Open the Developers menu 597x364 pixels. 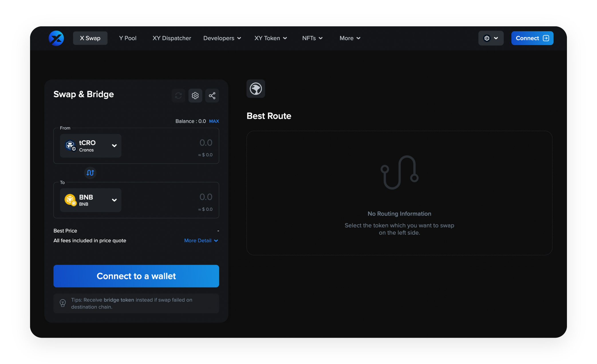pyautogui.click(x=222, y=38)
